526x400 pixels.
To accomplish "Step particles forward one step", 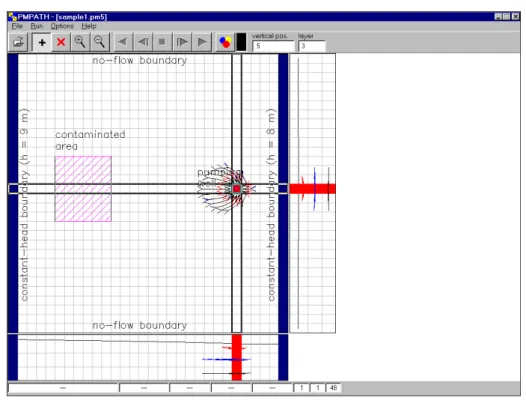I will (182, 42).
